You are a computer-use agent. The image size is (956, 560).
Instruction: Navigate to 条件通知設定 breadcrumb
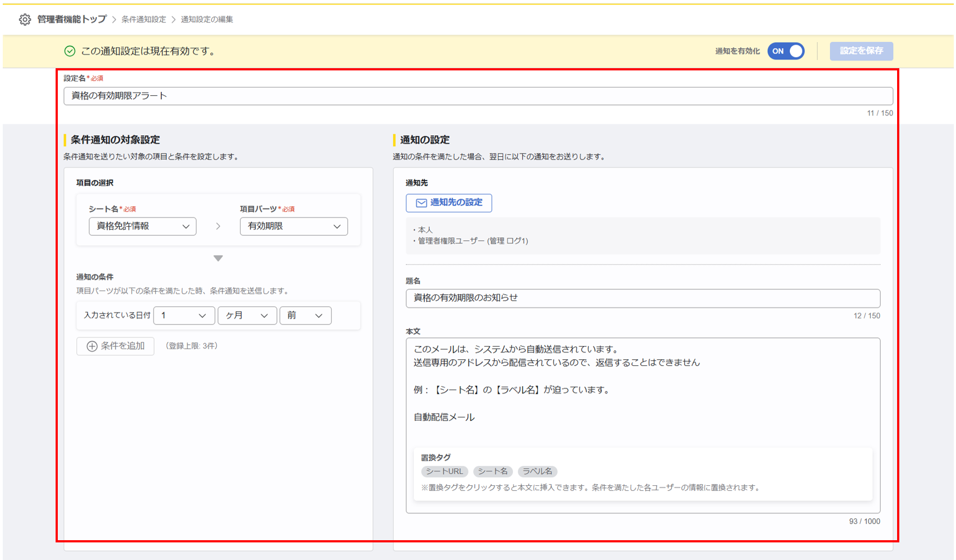coord(144,19)
